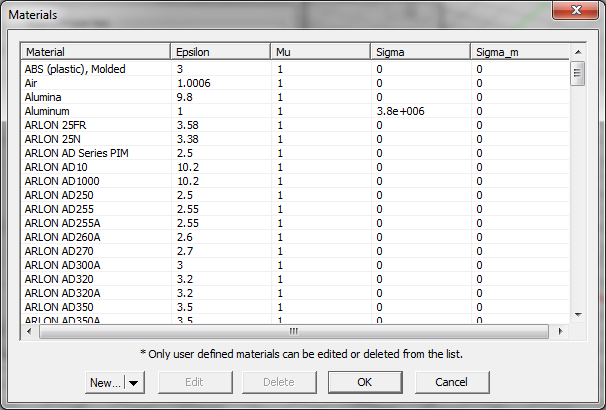This screenshot has height=410, width=606.
Task: Select the ARLON AD300A row
Action: [x=295, y=265]
